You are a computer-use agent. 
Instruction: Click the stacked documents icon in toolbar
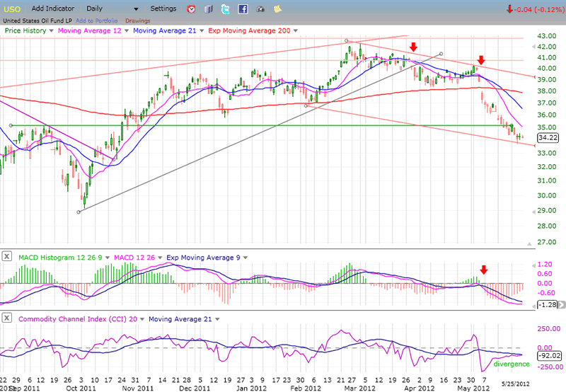coord(208,9)
